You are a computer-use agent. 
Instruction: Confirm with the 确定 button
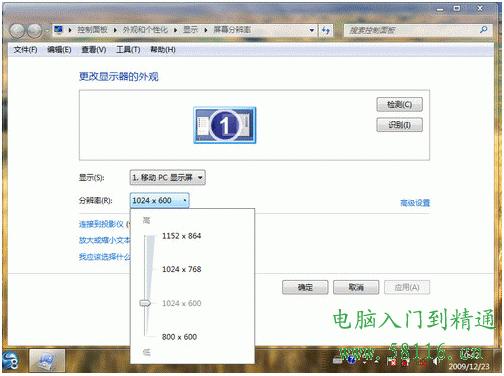pyautogui.click(x=305, y=287)
